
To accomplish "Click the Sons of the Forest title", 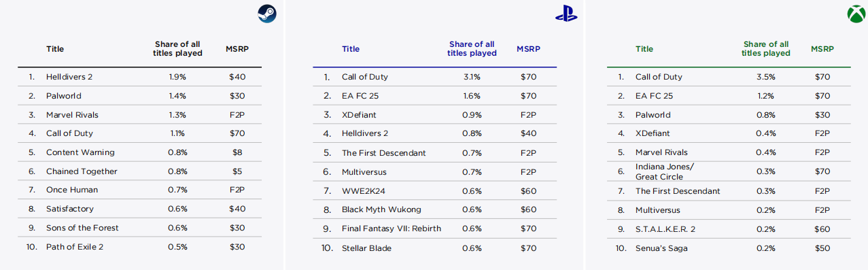I will tap(82, 228).
